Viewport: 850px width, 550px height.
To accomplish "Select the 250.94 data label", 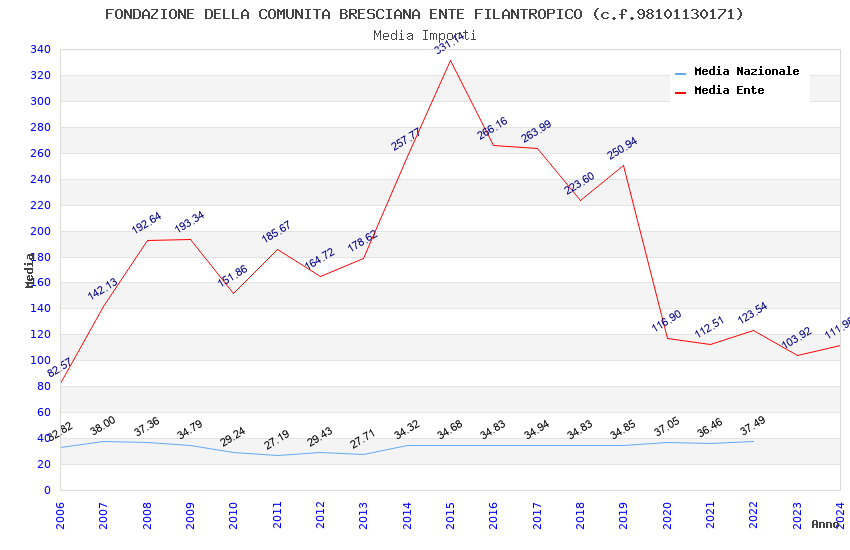I will tap(622, 148).
